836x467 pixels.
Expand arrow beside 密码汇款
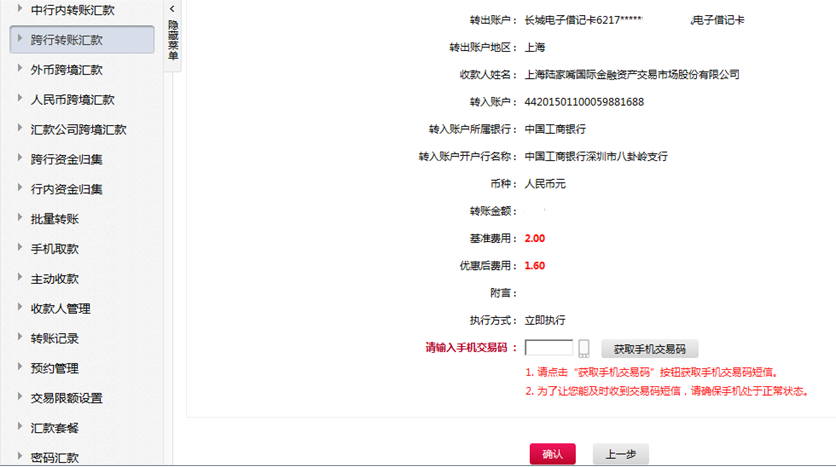point(20,456)
